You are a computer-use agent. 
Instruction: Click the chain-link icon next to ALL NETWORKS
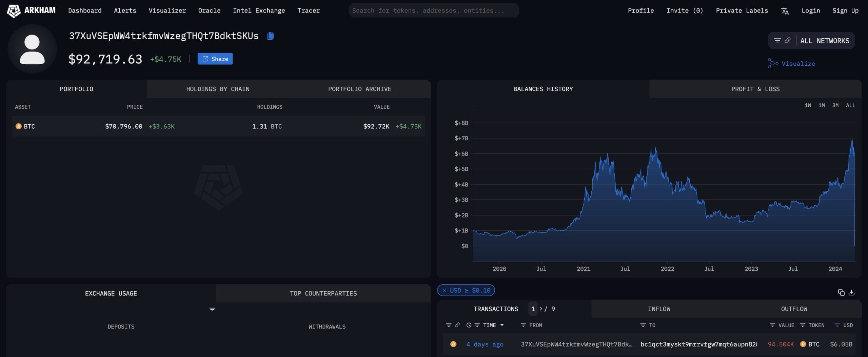tap(787, 40)
